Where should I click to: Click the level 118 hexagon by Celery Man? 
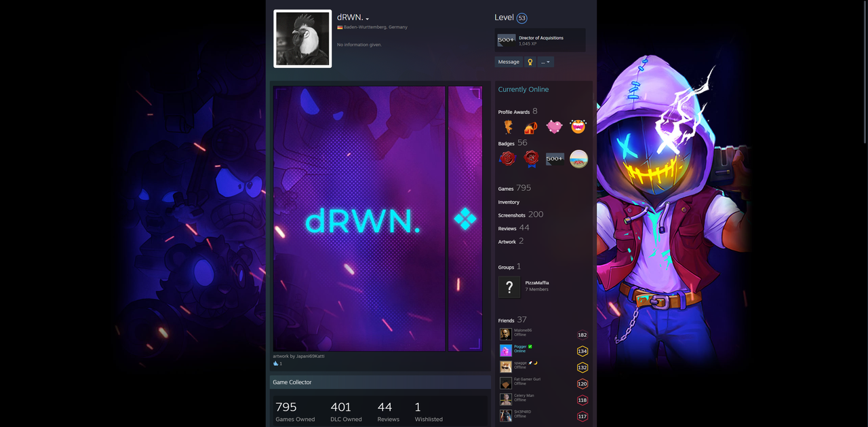582,400
